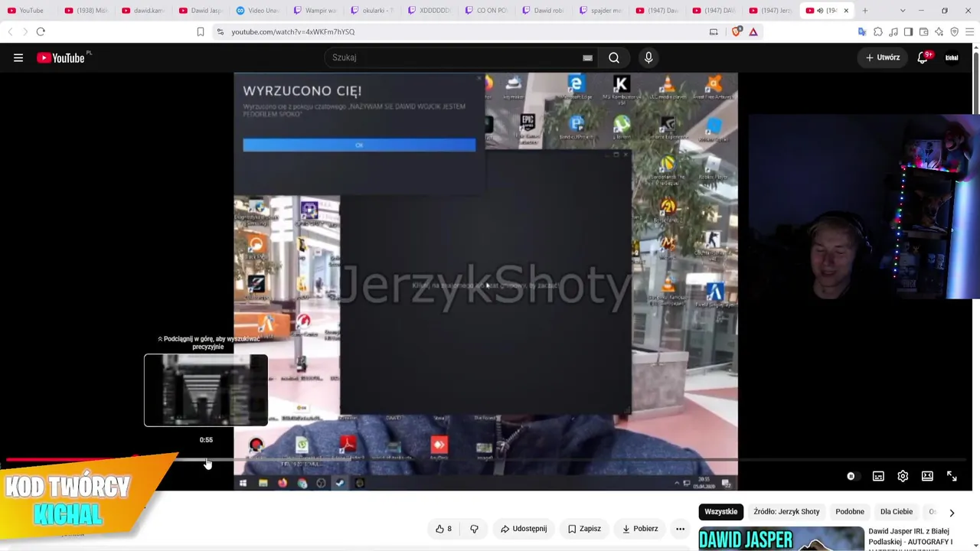This screenshot has width=980, height=551.
Task: Click the picture-in-picture icon in address bar
Action: pyautogui.click(x=714, y=31)
